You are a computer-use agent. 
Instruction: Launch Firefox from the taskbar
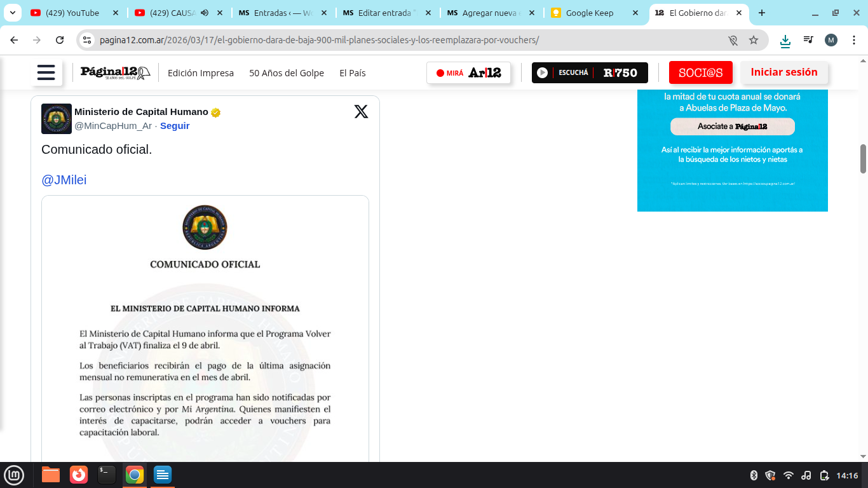point(79,475)
